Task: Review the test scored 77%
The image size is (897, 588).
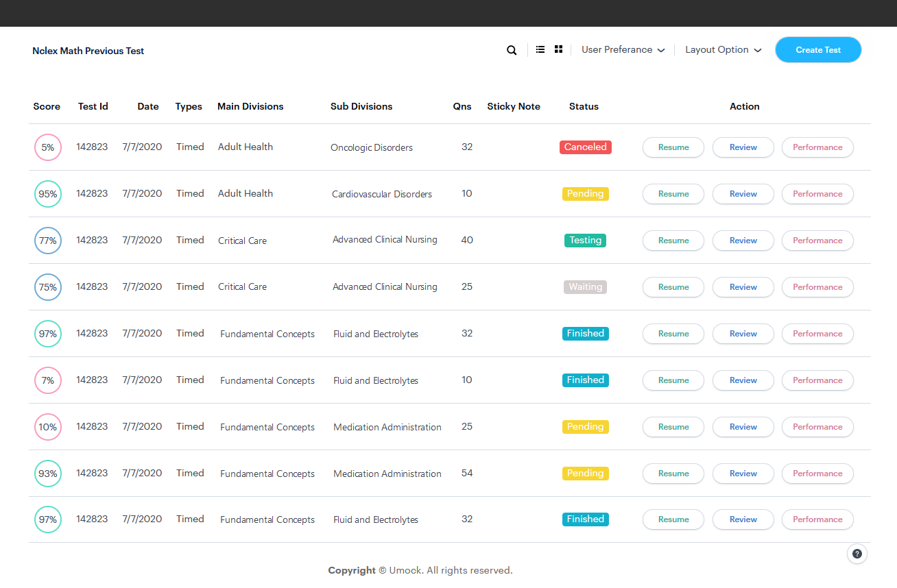Action: (x=743, y=241)
